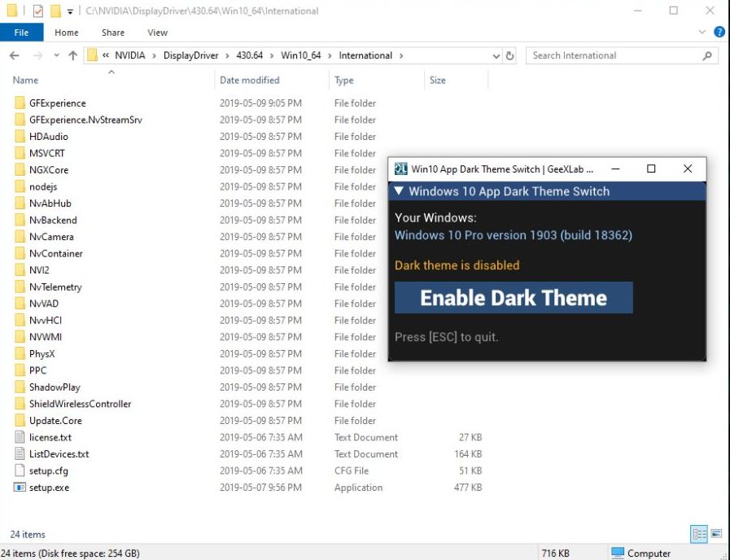Viewport: 730px width, 560px height.
Task: Switch to the View ribbon tab
Action: coord(157,33)
